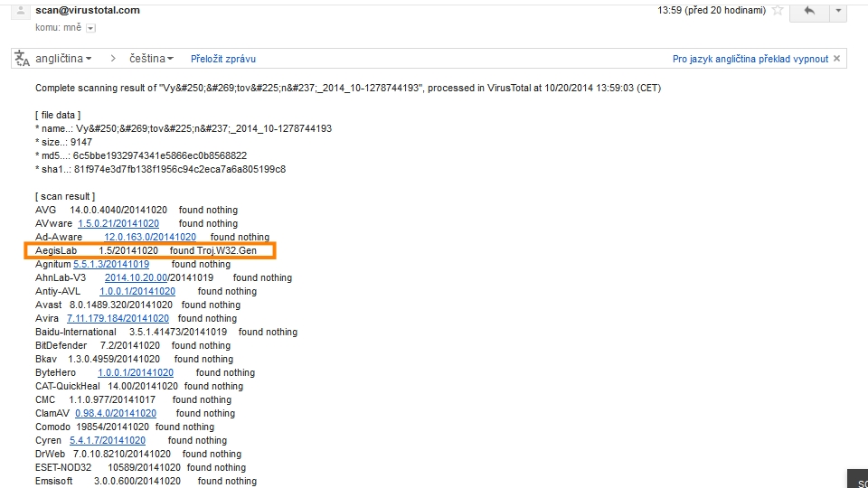868x488 pixels.
Task: Star this email message
Action: (778, 11)
